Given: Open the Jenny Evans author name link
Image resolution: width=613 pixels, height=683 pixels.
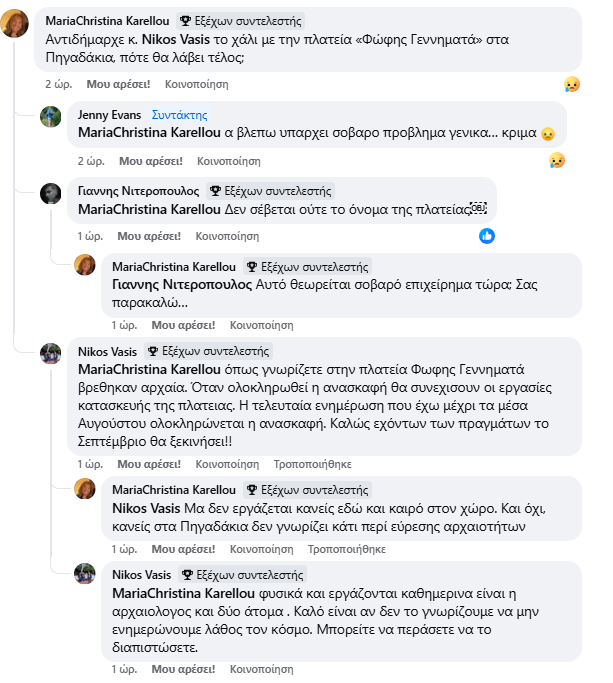Looking at the screenshot, I should 110,115.
